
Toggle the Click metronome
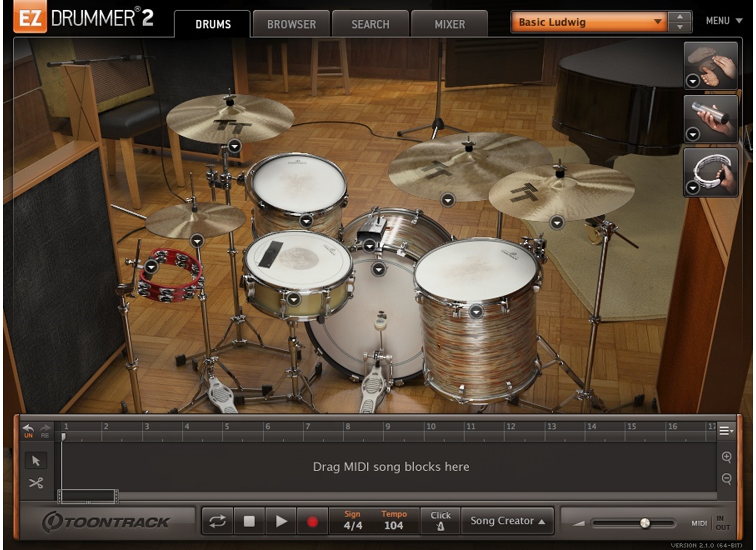coord(440,521)
